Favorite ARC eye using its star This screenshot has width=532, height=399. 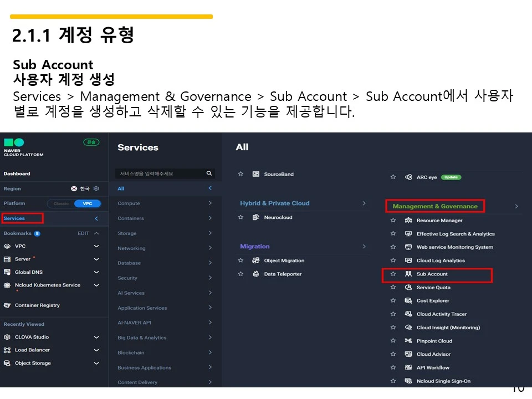click(393, 177)
